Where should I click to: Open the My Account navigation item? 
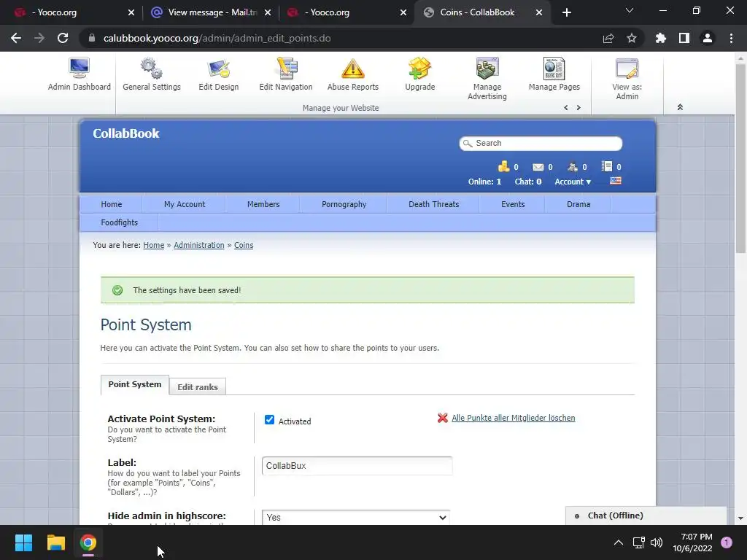(x=185, y=204)
